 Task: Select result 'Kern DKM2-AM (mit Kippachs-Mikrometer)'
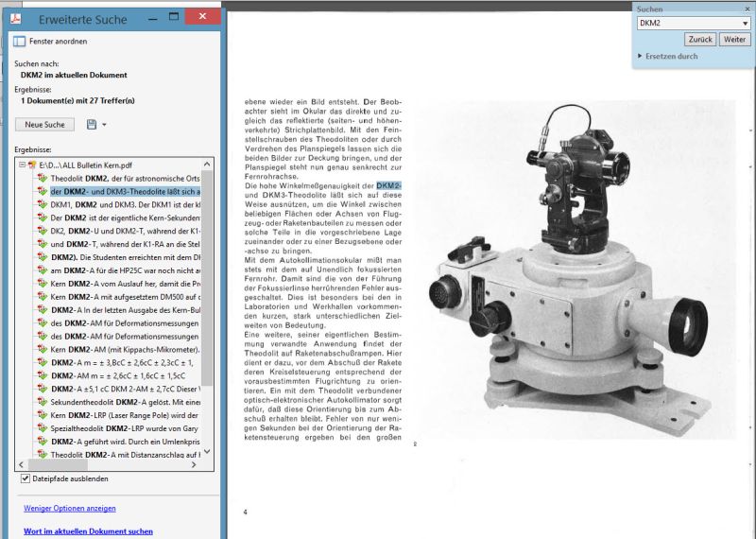click(126, 349)
